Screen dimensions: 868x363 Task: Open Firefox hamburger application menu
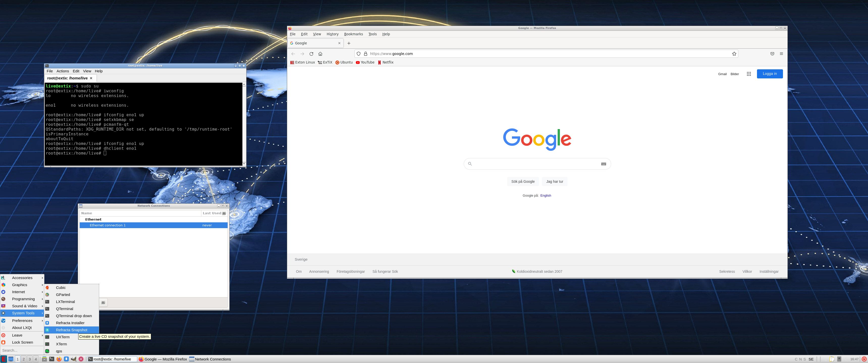tap(781, 54)
